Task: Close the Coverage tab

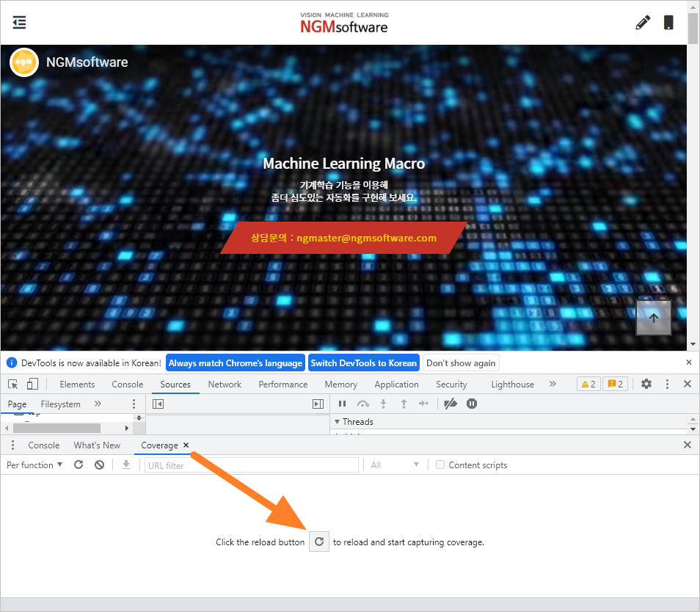Action: [x=186, y=445]
